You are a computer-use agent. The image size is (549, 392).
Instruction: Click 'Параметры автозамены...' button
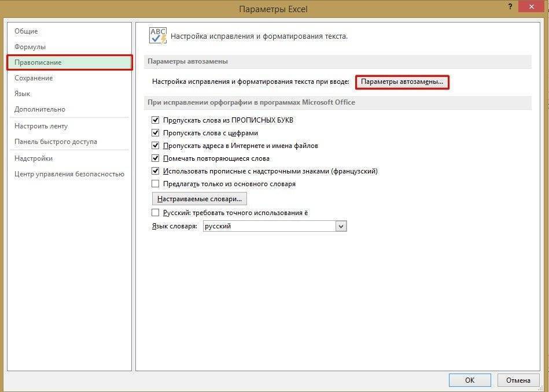click(x=402, y=82)
